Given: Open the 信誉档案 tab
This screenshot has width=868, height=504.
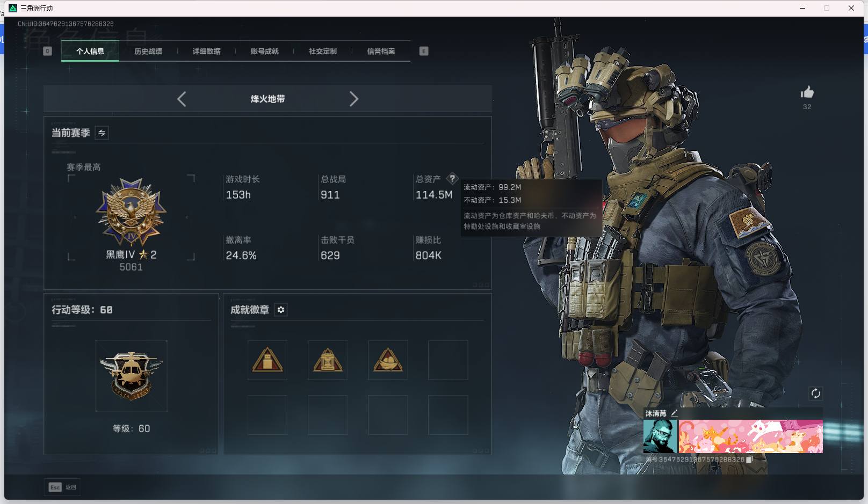Looking at the screenshot, I should tap(381, 52).
